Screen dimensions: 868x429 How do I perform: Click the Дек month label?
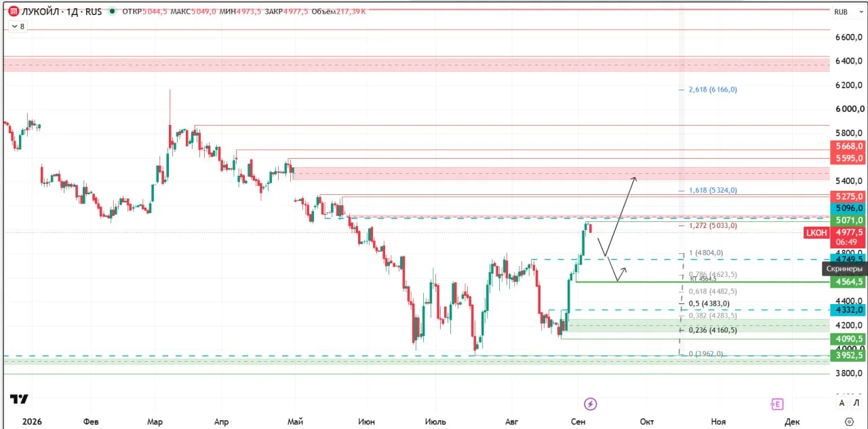[x=791, y=422]
